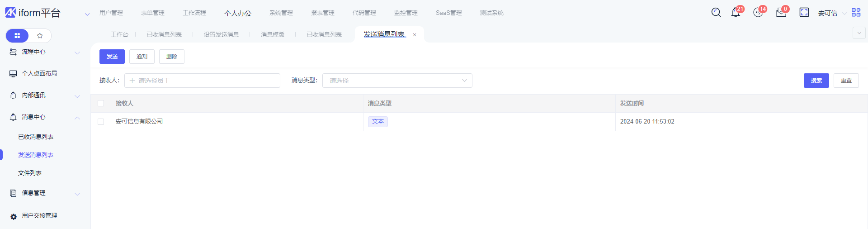
Task: Switch to favorites star view in sidebar
Action: coord(40,36)
